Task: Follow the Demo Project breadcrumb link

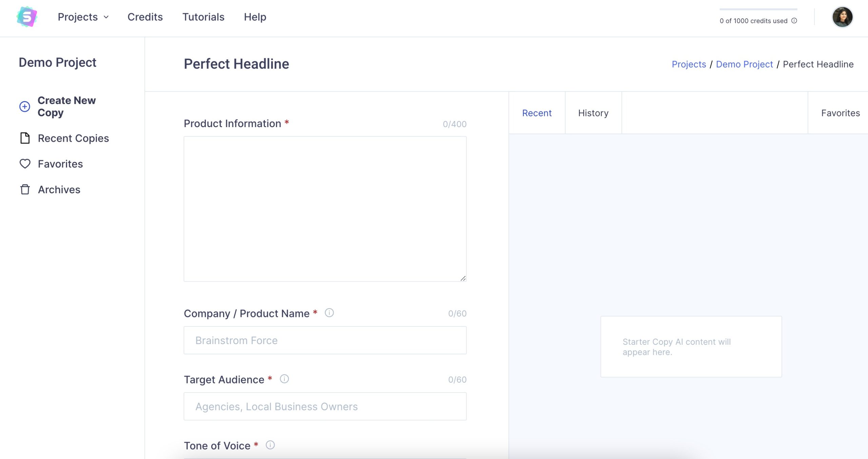Action: [x=744, y=64]
